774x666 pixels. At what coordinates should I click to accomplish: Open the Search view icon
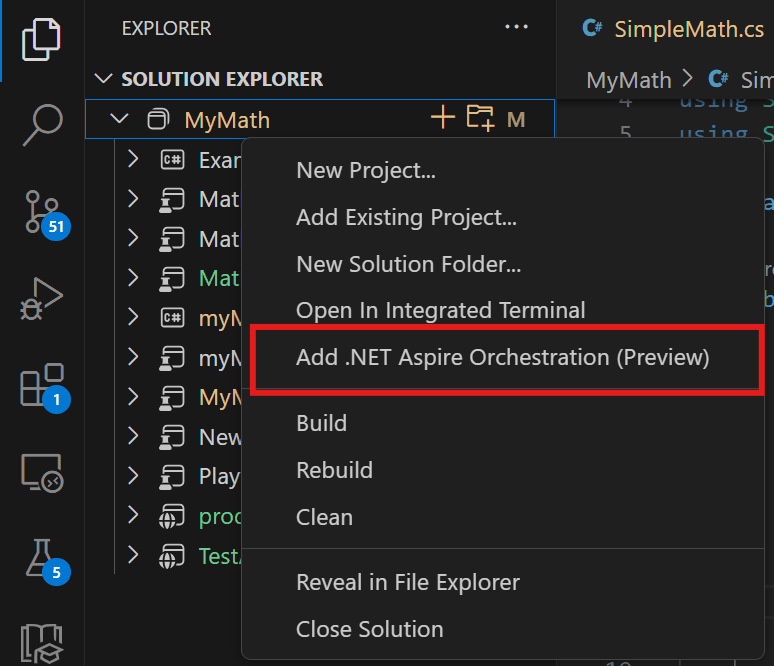click(42, 125)
